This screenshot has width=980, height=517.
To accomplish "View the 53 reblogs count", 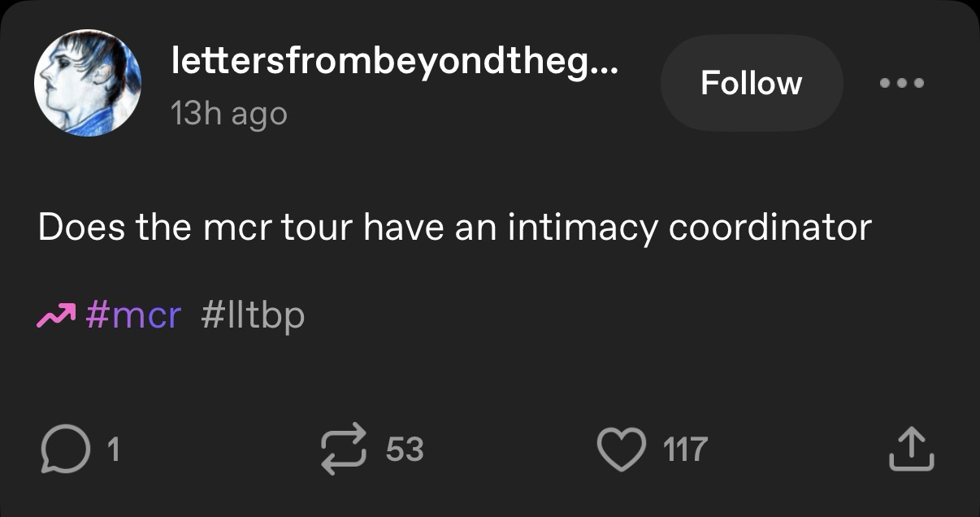I will click(x=405, y=450).
